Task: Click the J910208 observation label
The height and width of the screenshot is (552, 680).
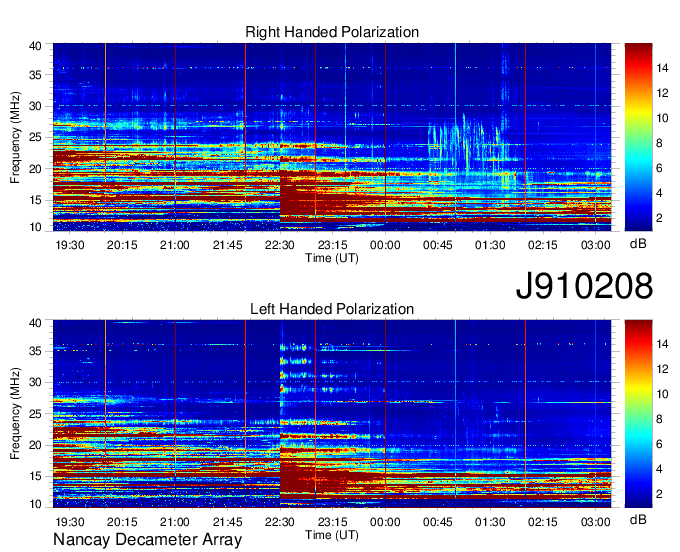Action: (x=584, y=286)
